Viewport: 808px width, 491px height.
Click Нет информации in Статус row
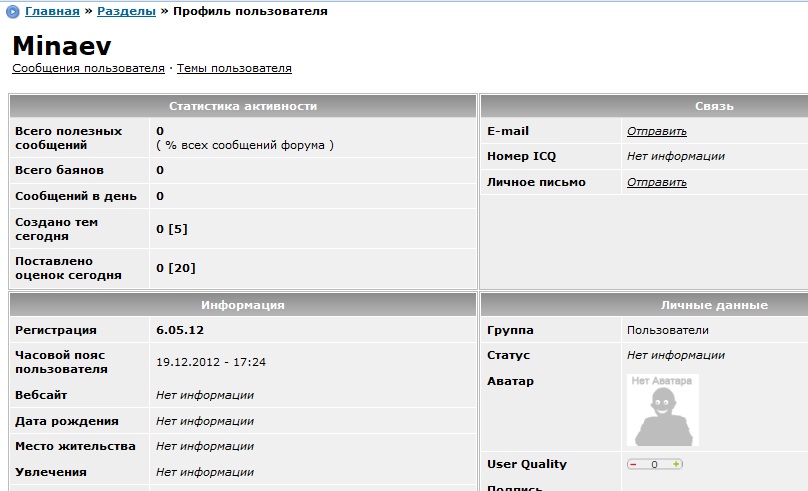tap(676, 355)
